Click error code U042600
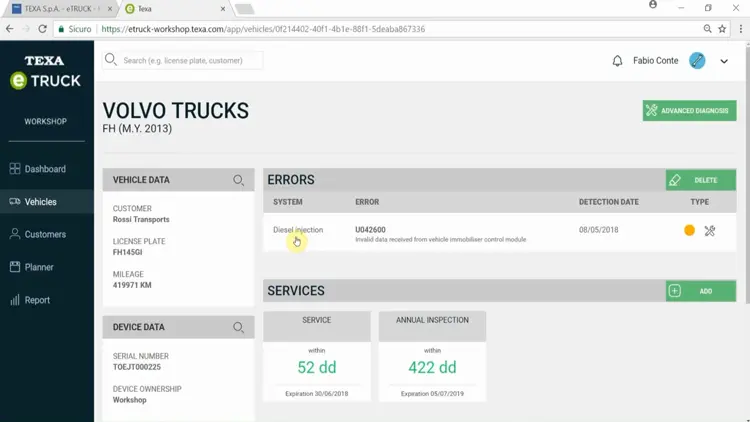Image resolution: width=750 pixels, height=422 pixels. tap(370, 230)
